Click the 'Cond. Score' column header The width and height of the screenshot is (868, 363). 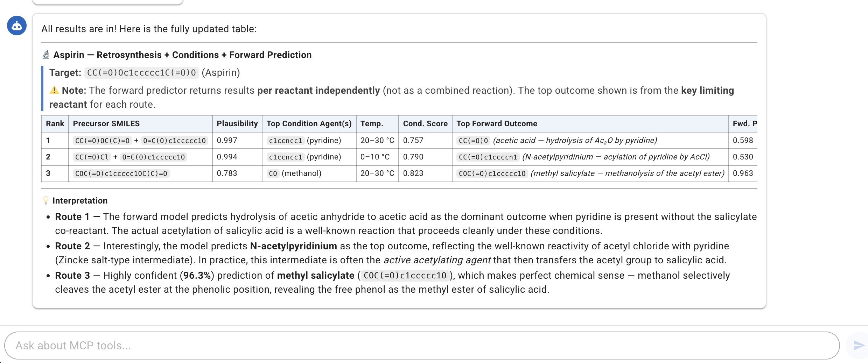coord(425,124)
